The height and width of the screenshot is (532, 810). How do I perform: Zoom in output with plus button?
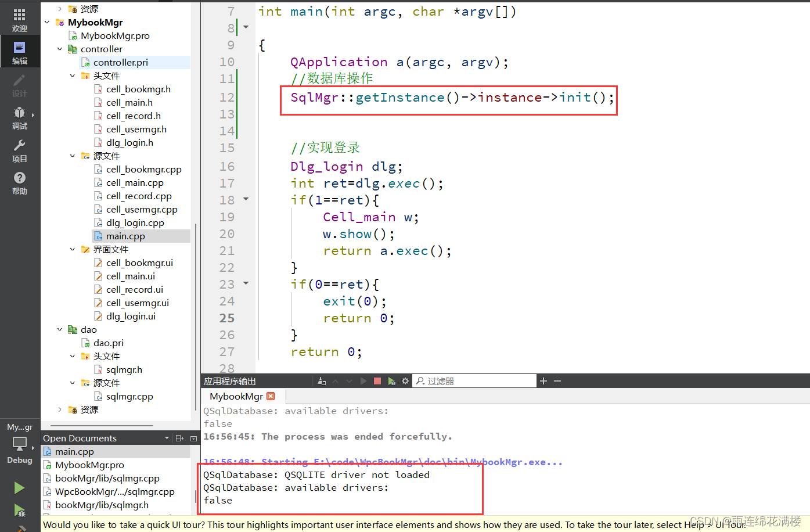tap(543, 381)
